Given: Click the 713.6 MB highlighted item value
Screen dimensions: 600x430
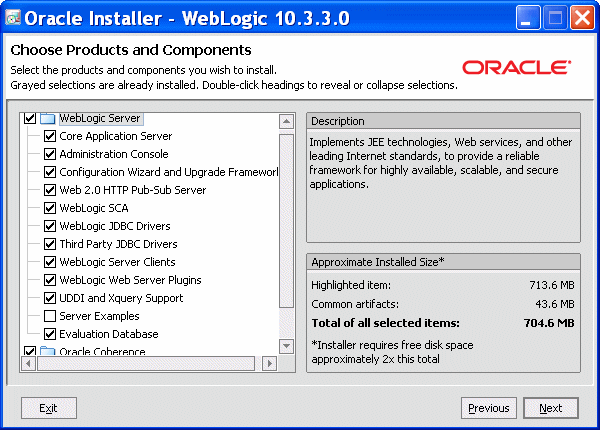Looking at the screenshot, I should coord(552,285).
